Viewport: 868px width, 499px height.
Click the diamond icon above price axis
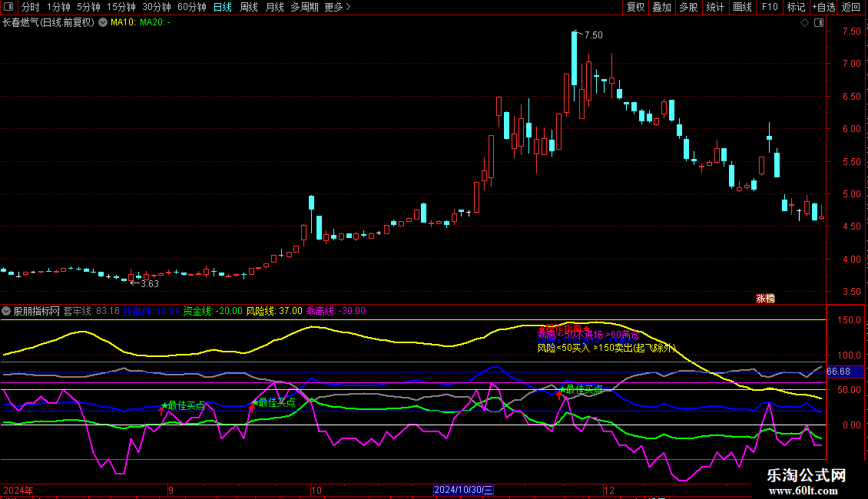point(804,23)
